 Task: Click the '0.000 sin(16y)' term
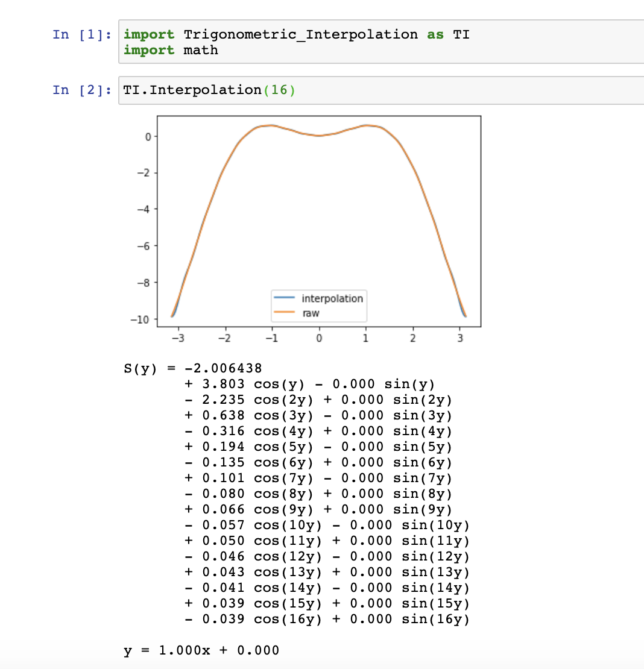[409, 619]
